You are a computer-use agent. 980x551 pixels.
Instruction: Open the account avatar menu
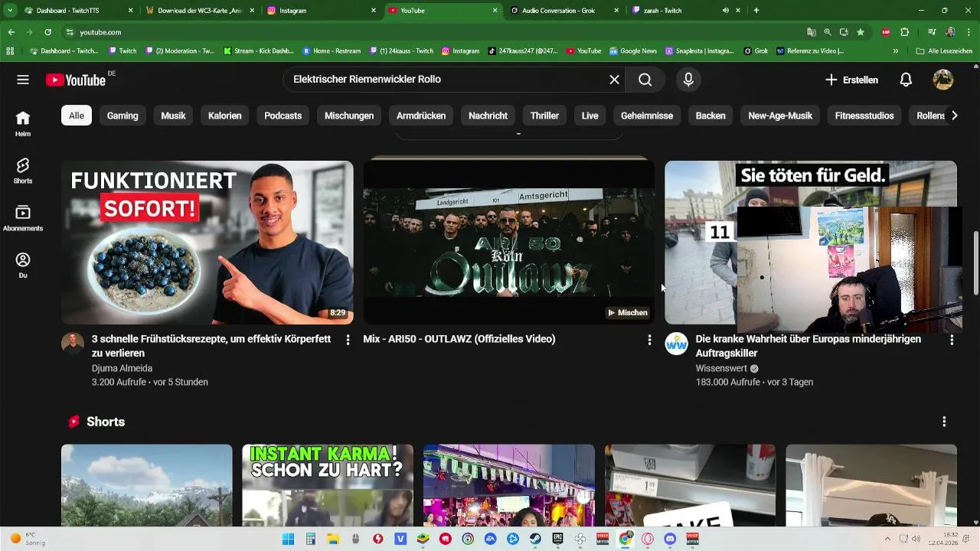[942, 80]
